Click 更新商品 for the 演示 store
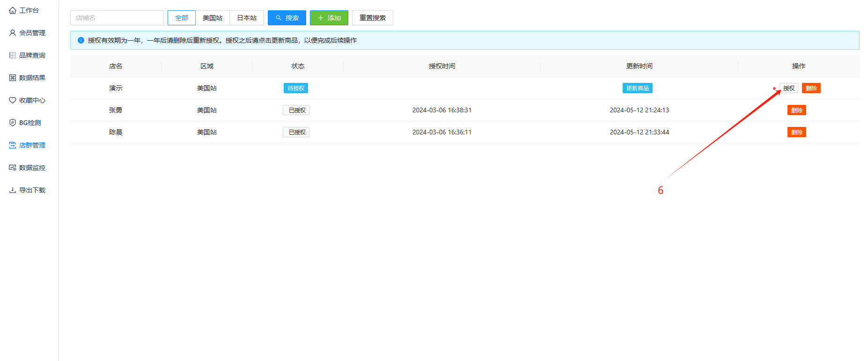 [637, 88]
